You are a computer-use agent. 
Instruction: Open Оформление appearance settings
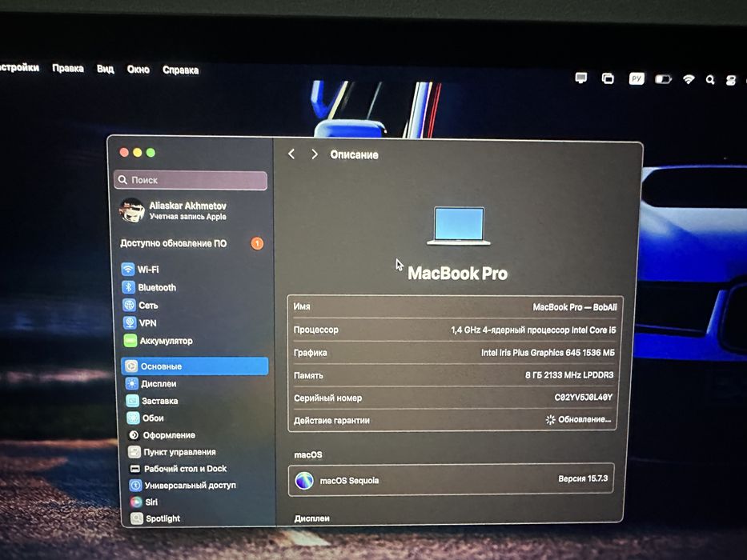(162, 435)
